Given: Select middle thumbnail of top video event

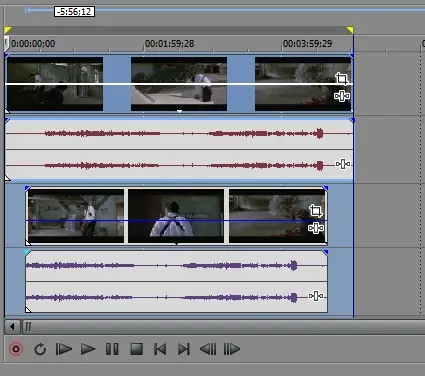Looking at the screenshot, I should tap(179, 84).
